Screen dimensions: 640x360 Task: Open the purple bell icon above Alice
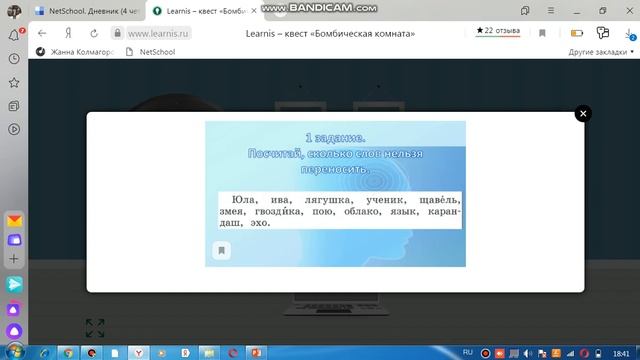[x=13, y=310]
